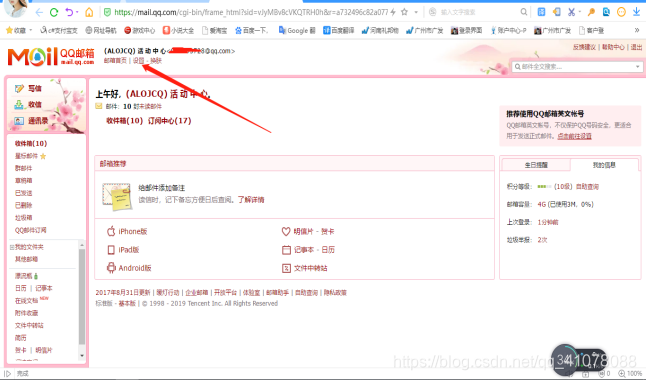This screenshot has width=646, height=380.
Task: Click the QQ Mail logo
Action: coord(51,56)
